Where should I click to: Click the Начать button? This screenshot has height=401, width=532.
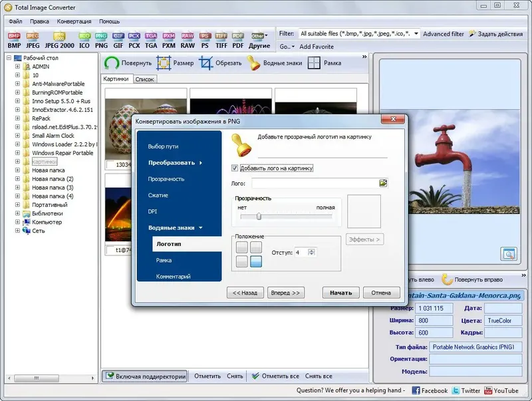click(340, 293)
